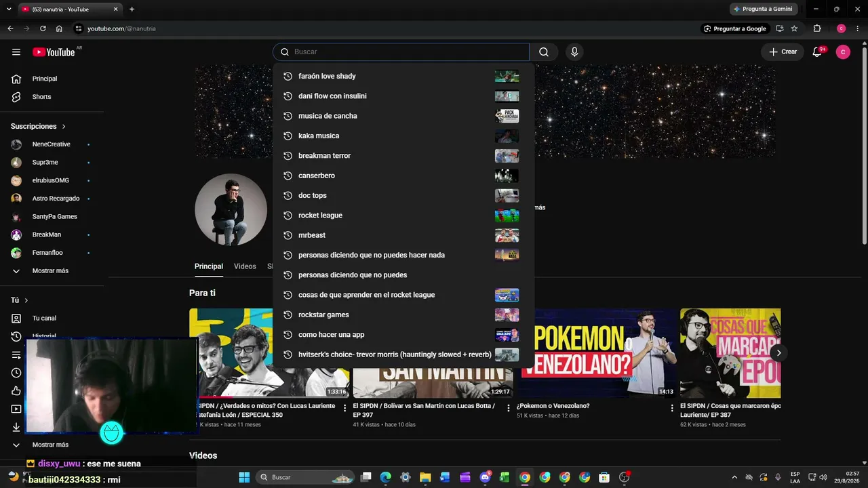
Task: Click the nanutria channel profile picture
Action: click(231, 209)
